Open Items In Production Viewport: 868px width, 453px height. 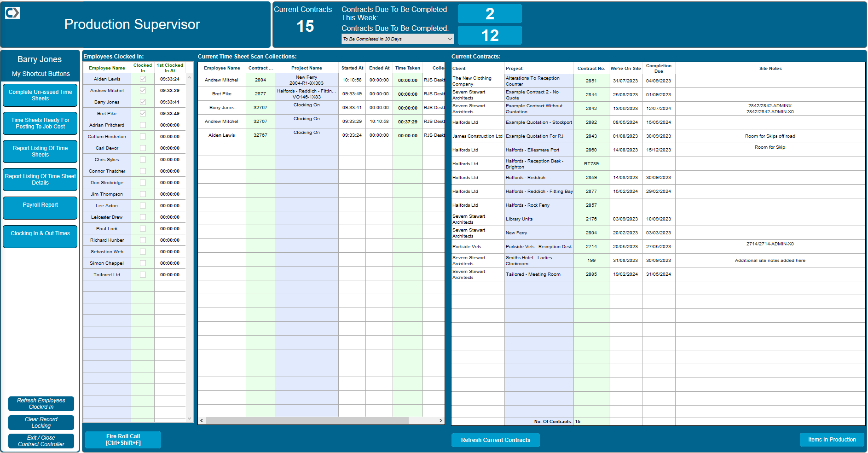coord(832,440)
